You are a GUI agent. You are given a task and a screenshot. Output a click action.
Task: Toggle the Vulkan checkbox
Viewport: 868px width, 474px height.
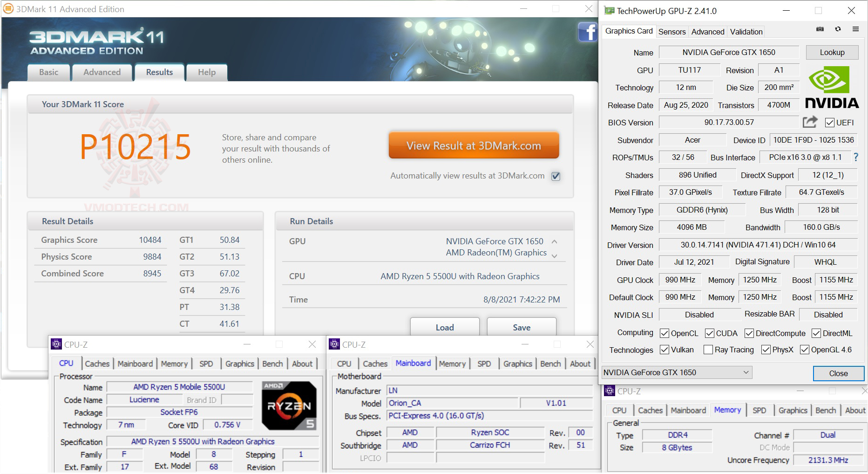pos(665,350)
